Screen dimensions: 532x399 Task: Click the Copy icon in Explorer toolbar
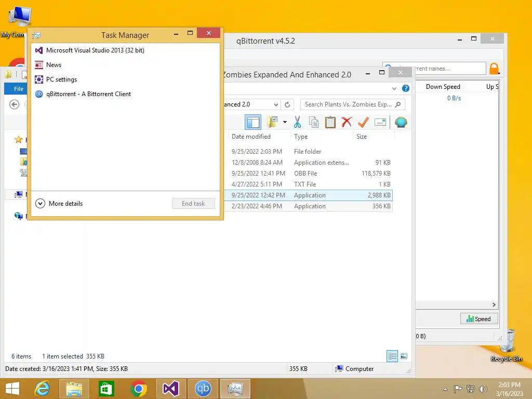[314, 122]
